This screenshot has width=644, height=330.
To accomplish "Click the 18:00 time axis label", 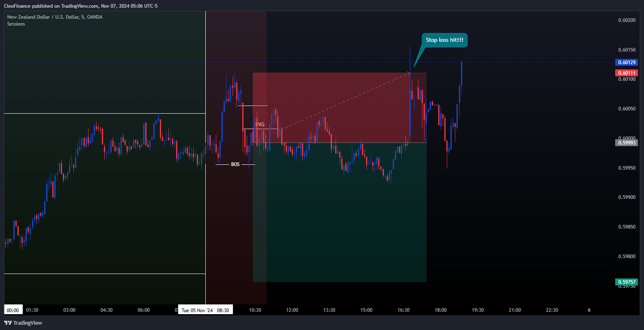I will tap(441, 310).
